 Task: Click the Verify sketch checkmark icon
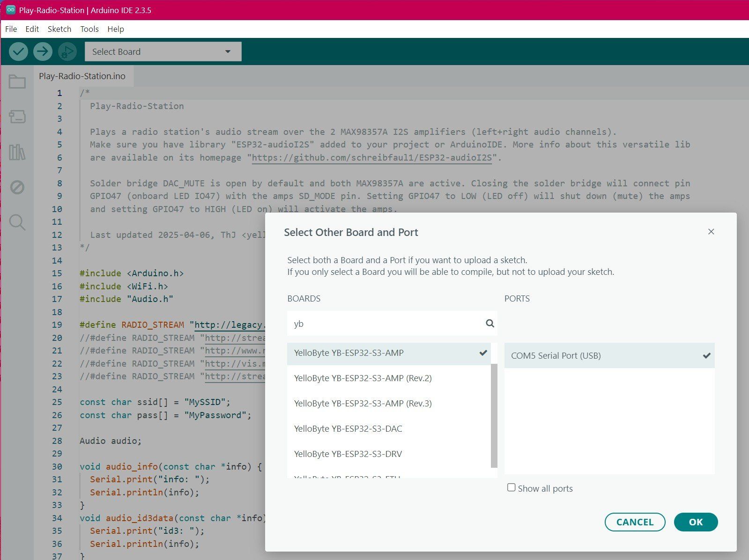[18, 52]
